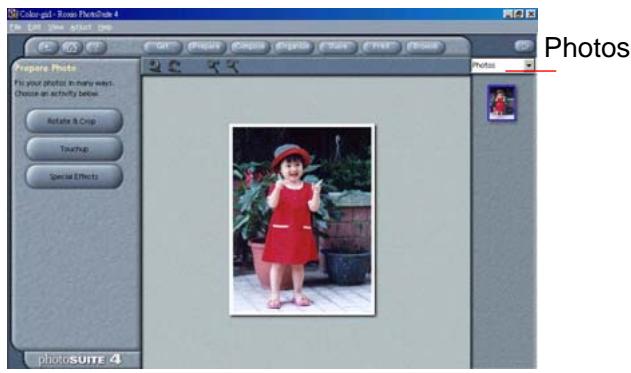Open the Browse tab
631x373 pixels.
(x=425, y=47)
